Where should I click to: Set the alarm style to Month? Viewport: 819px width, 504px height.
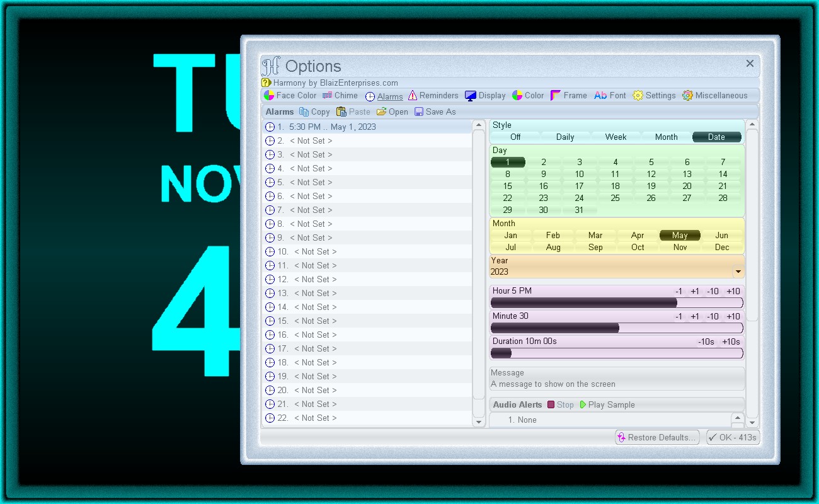666,137
